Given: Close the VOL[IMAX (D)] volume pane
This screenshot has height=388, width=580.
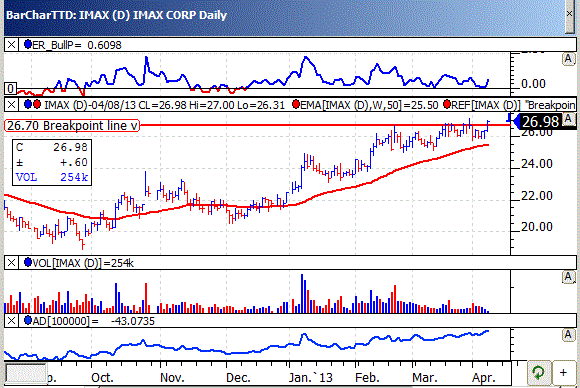Looking at the screenshot, I should (11, 263).
